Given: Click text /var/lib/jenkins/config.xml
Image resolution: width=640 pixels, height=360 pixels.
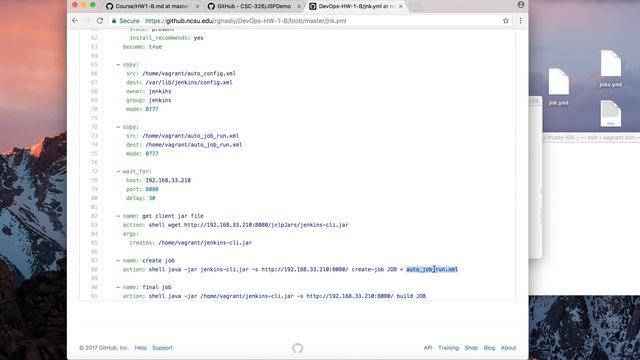Looking at the screenshot, I should pos(189,82).
